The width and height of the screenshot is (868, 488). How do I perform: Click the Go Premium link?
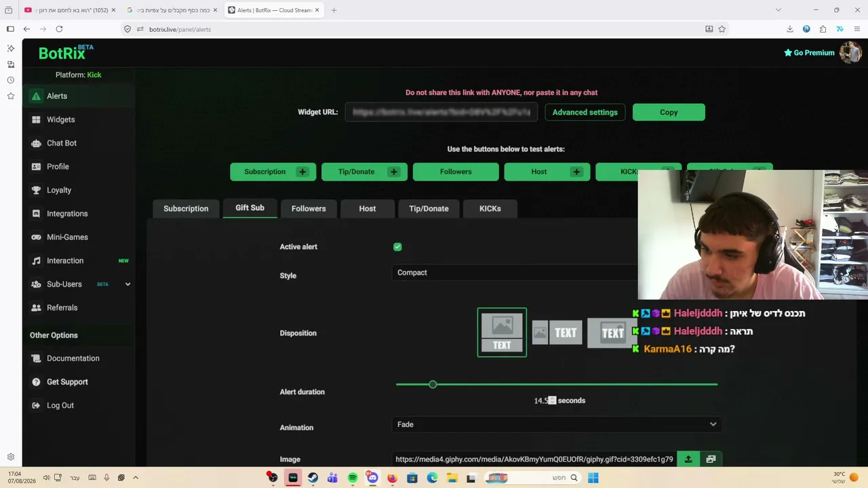pos(809,53)
